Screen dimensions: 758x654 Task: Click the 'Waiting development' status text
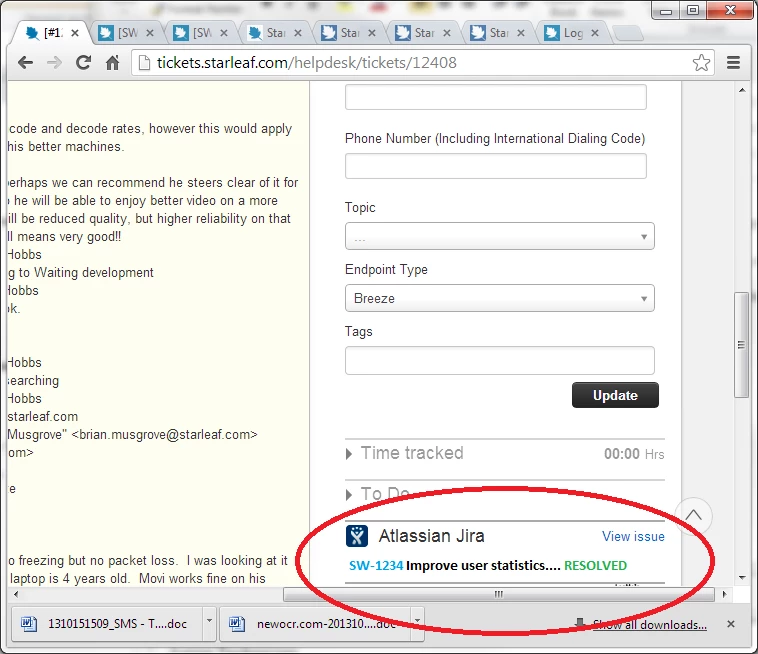point(94,272)
